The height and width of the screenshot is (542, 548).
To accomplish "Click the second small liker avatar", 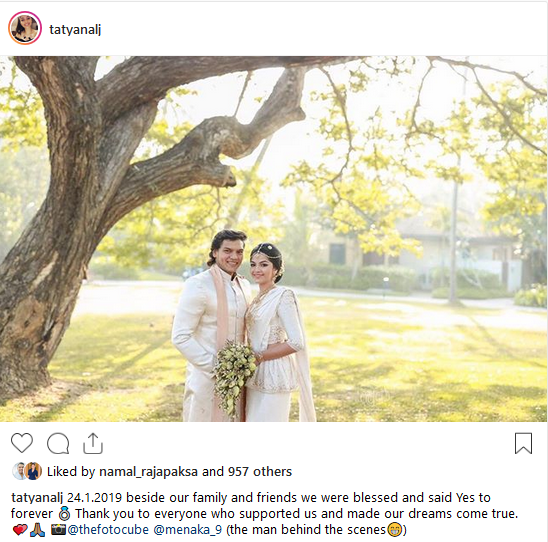I will (x=34, y=471).
